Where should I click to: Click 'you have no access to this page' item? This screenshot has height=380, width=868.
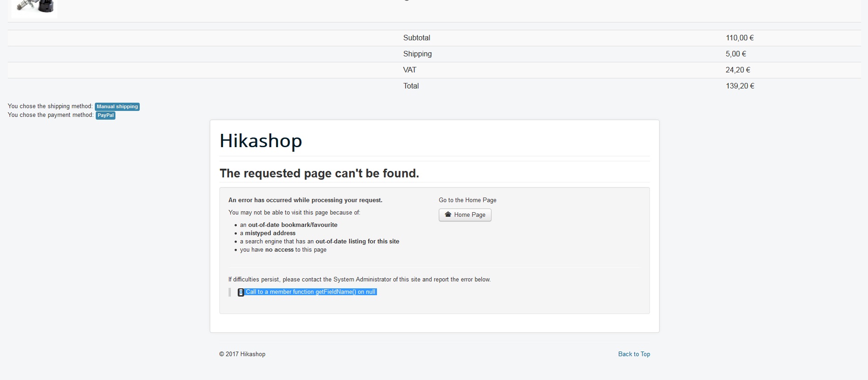click(x=283, y=250)
